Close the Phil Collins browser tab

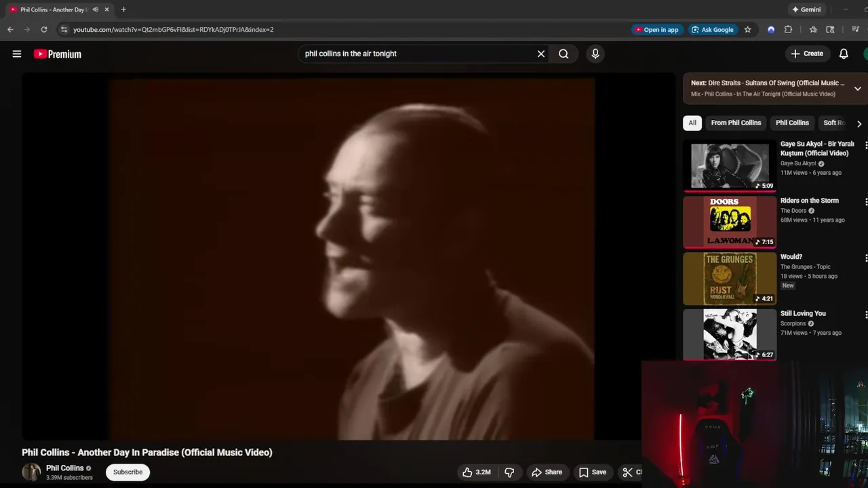tap(106, 9)
